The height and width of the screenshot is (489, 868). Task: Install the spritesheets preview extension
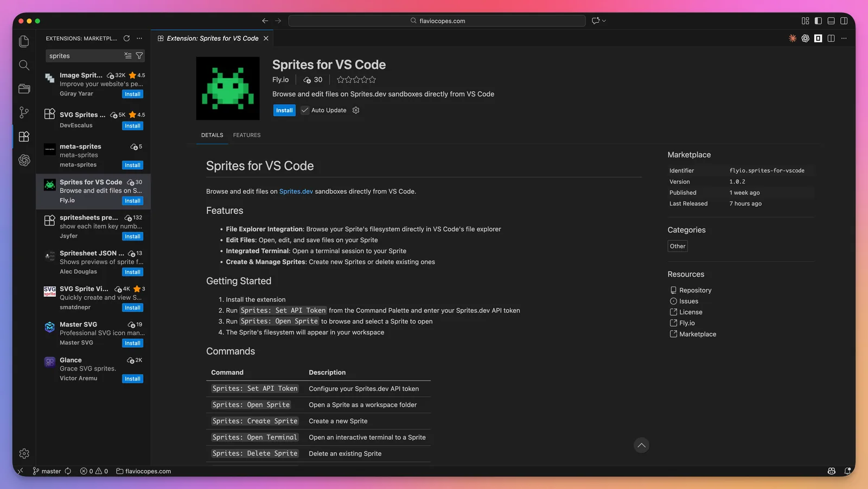click(x=132, y=237)
